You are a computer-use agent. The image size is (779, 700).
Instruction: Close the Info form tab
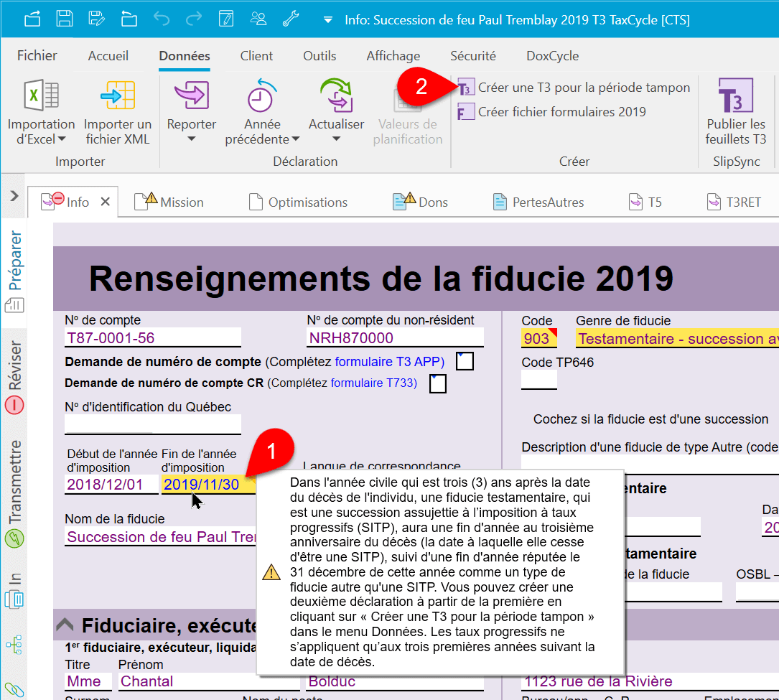coord(106,202)
